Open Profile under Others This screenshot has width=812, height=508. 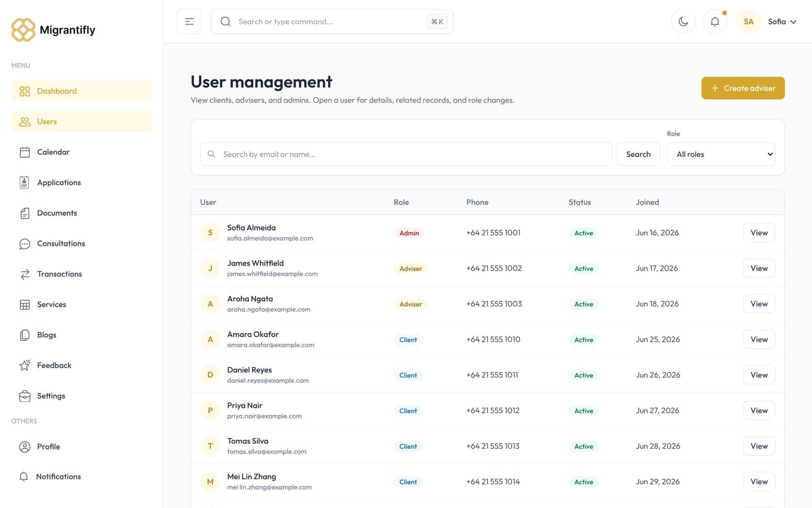click(x=81, y=447)
